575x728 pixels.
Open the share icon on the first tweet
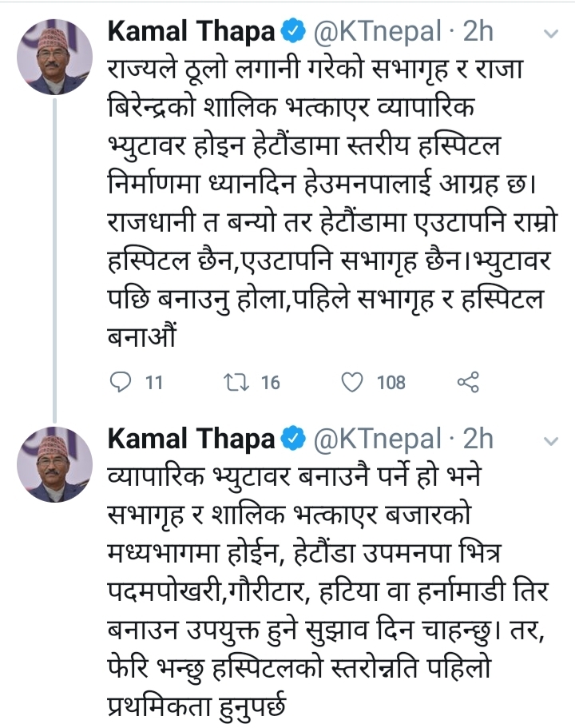click(x=470, y=383)
